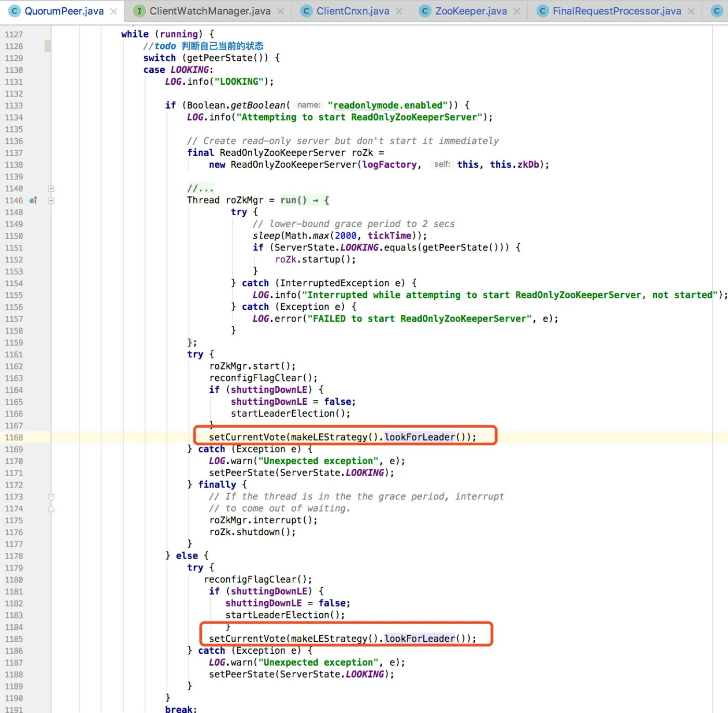728x713 pixels.
Task: Click 'InterruptedException' in the catch clause
Action: 335,283
